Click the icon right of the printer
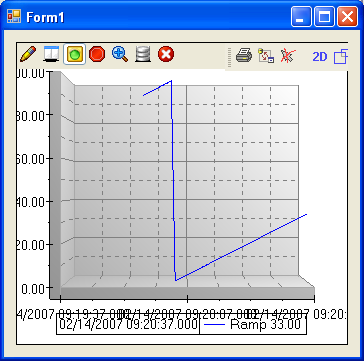This screenshot has width=364, height=361. tap(266, 56)
